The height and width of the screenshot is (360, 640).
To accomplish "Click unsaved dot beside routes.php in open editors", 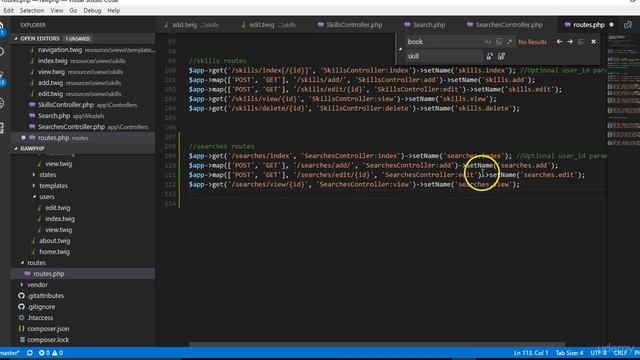I will point(23,138).
